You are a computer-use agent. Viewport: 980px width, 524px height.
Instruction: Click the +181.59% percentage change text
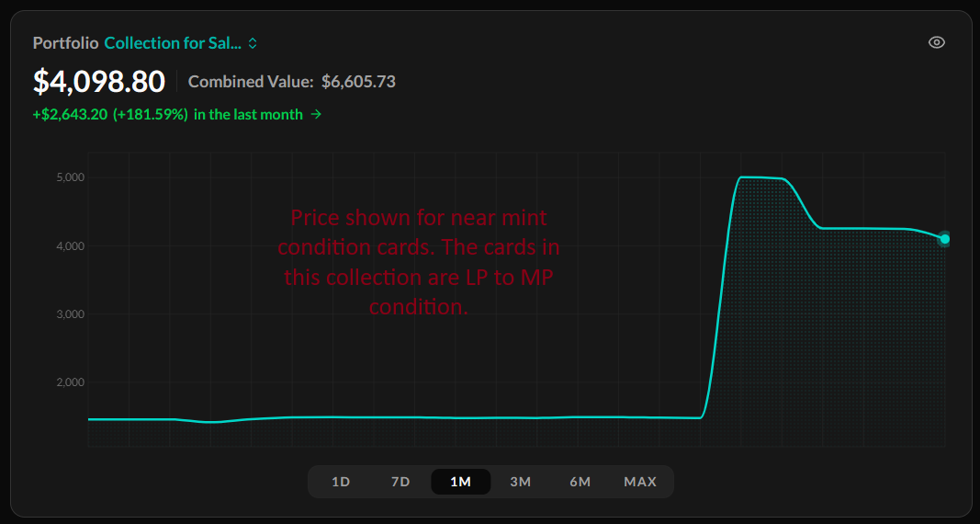point(150,114)
